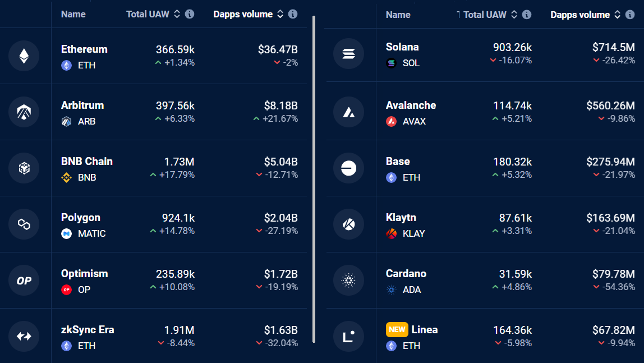Click the Ethereum chain logo icon

(x=24, y=56)
